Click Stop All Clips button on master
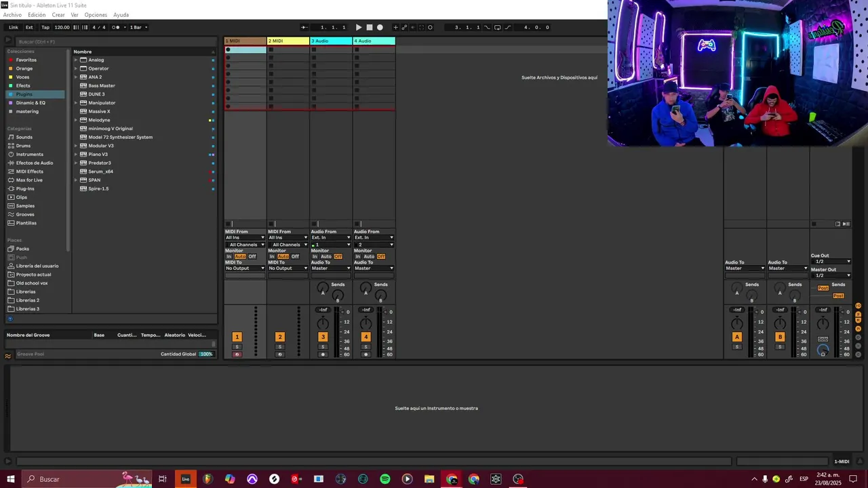 814,224
